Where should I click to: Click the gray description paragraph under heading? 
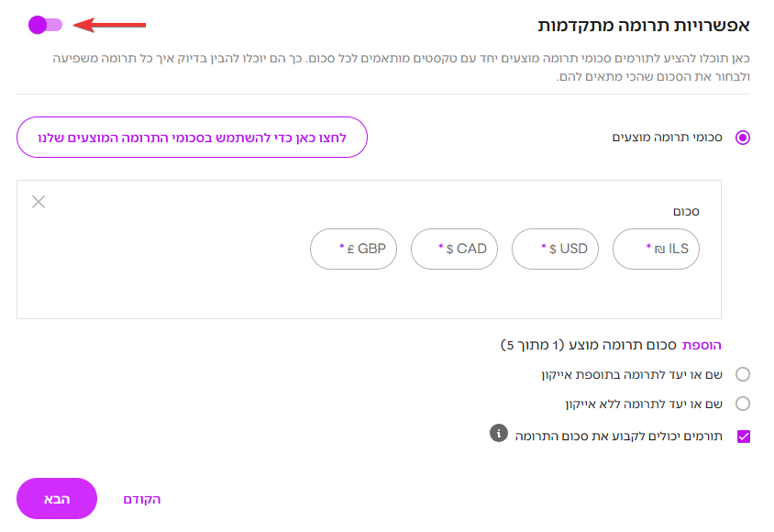pyautogui.click(x=402, y=68)
